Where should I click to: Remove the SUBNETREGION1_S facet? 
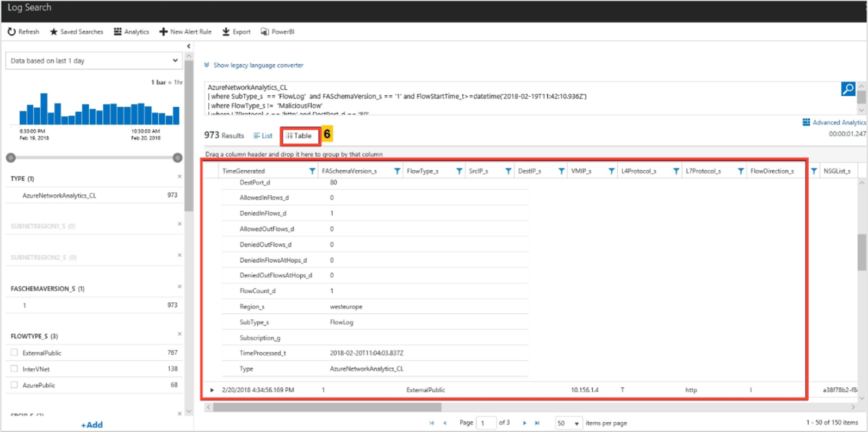click(179, 224)
